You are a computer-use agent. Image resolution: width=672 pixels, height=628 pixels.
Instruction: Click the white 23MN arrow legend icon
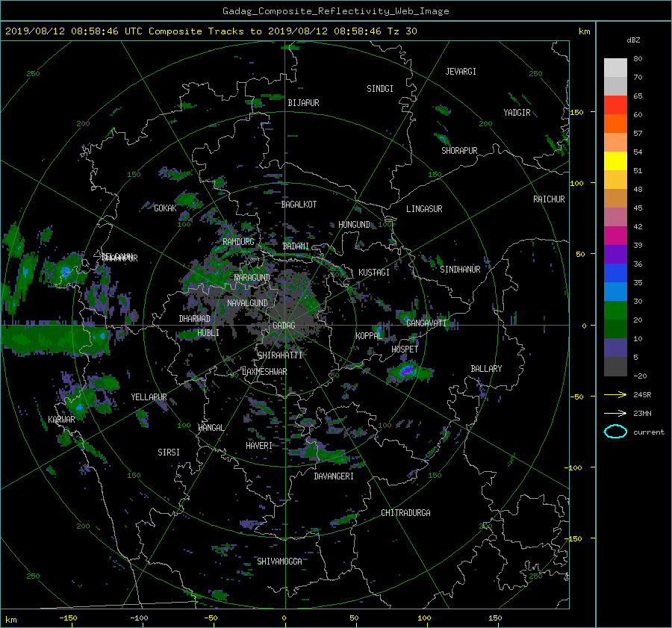point(615,413)
